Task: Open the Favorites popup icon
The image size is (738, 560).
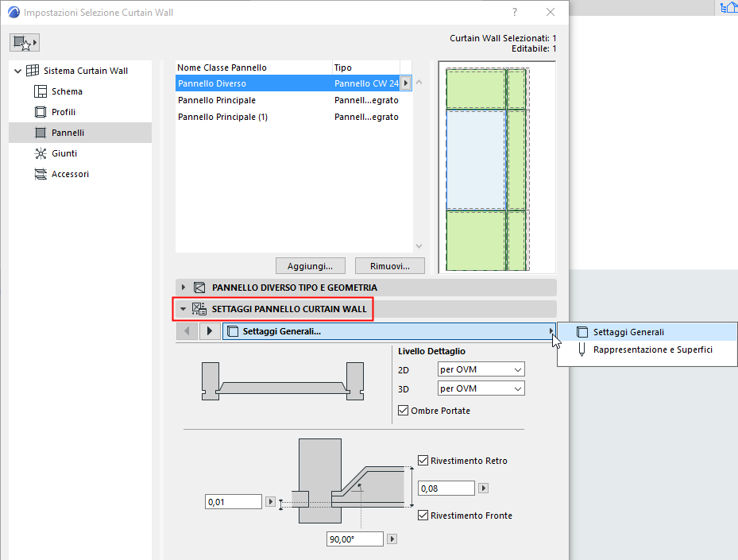Action: [24, 42]
